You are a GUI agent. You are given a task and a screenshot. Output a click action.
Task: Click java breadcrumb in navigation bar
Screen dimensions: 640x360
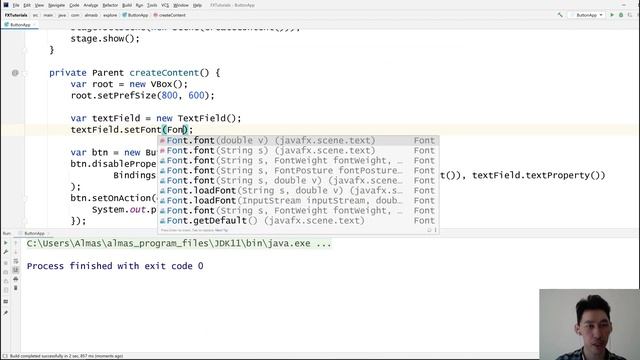point(62,15)
